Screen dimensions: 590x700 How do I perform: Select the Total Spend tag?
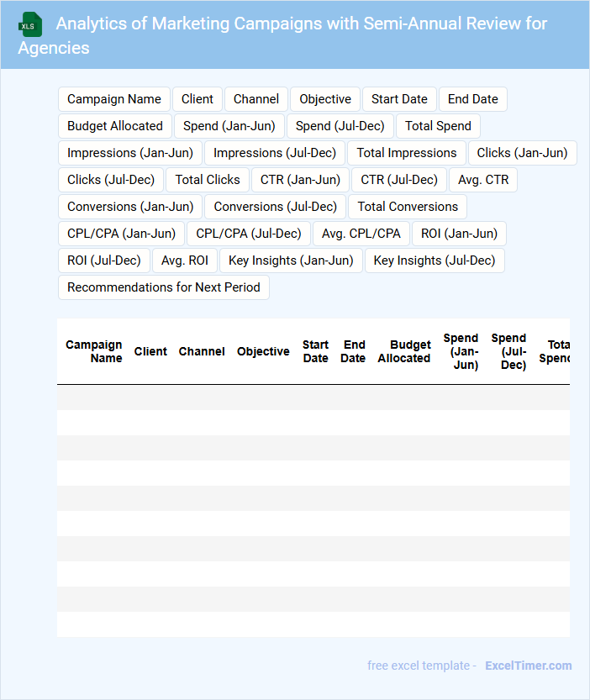(438, 126)
